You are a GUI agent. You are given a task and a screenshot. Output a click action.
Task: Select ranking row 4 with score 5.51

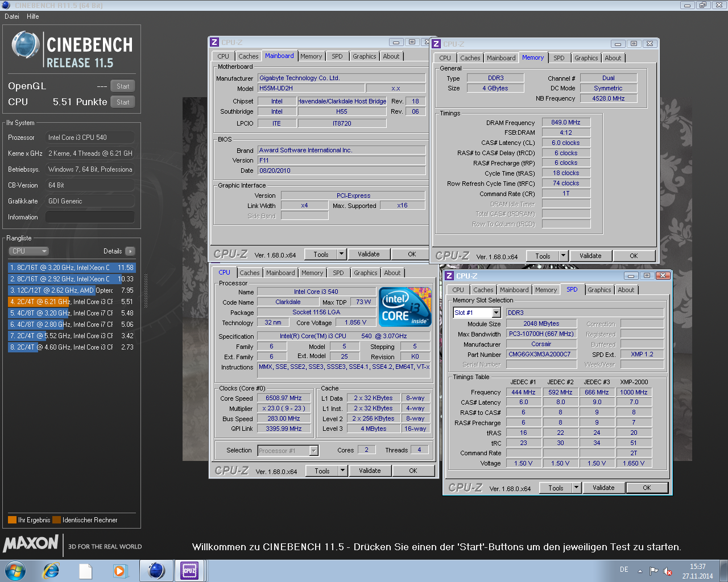(x=72, y=302)
